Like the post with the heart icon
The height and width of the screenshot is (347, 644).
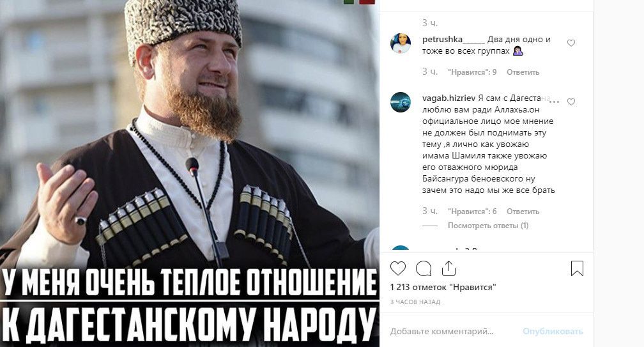pos(397,268)
